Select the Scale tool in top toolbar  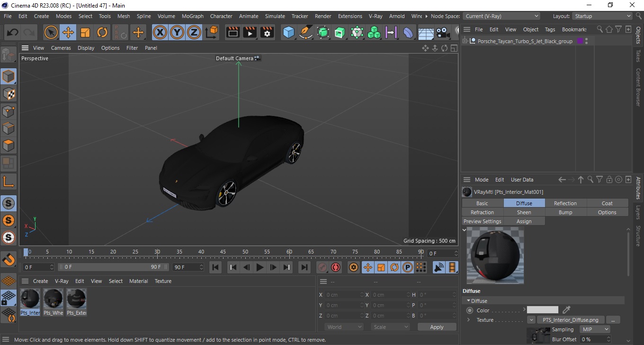coord(85,33)
